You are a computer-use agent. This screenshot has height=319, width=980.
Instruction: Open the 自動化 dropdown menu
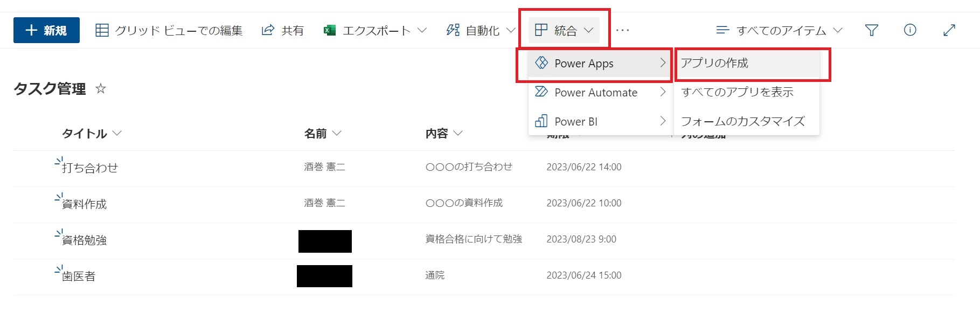(x=480, y=30)
